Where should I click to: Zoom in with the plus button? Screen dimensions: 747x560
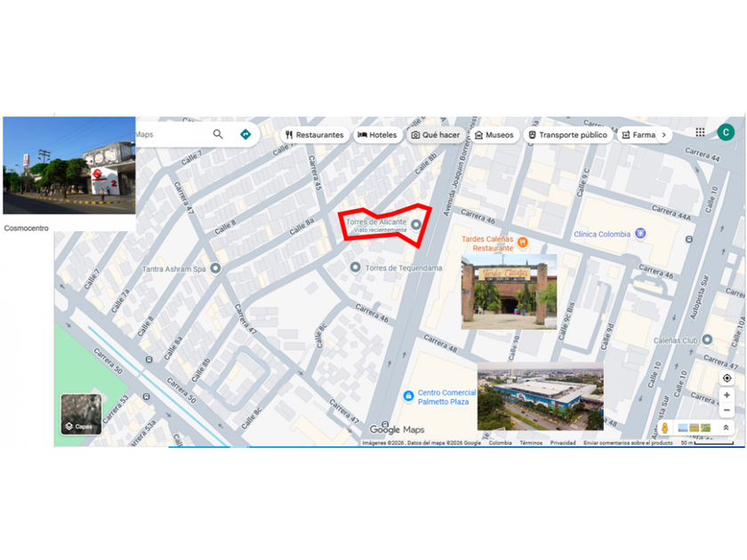727,395
